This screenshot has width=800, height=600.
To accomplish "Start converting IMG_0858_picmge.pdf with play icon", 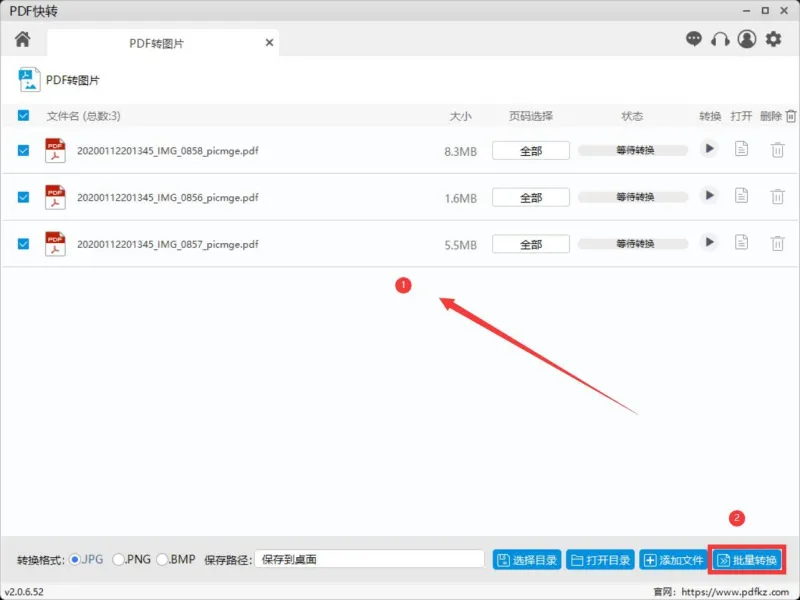I will click(x=709, y=149).
